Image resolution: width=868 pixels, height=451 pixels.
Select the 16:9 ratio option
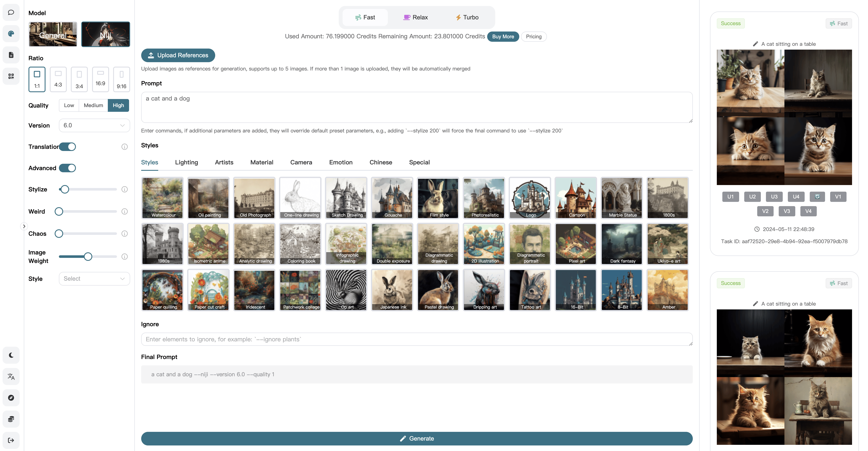[100, 79]
